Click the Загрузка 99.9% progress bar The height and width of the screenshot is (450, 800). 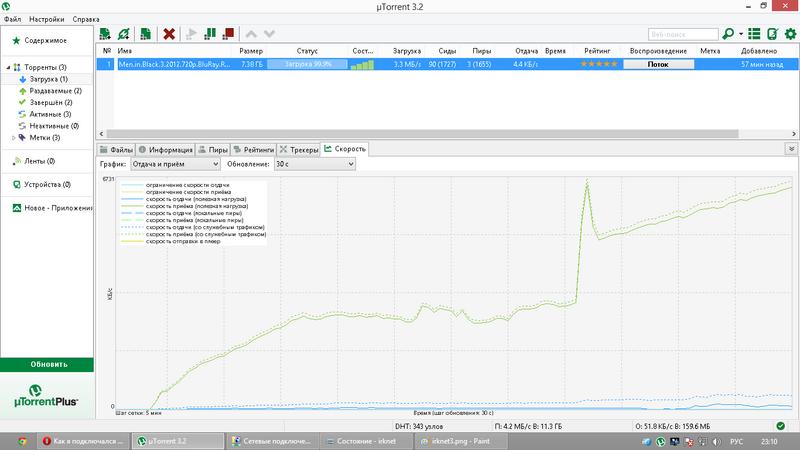click(x=308, y=64)
